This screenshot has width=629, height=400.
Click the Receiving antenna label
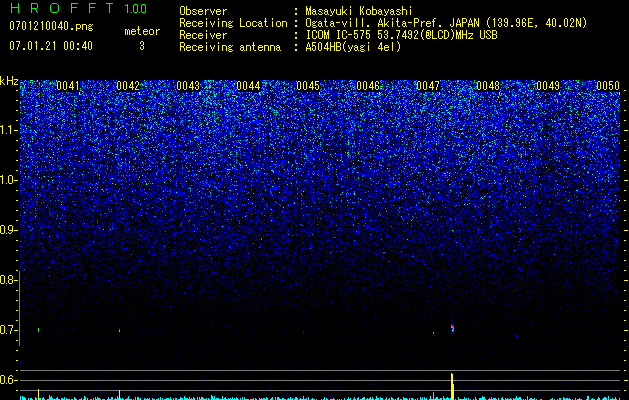230,47
